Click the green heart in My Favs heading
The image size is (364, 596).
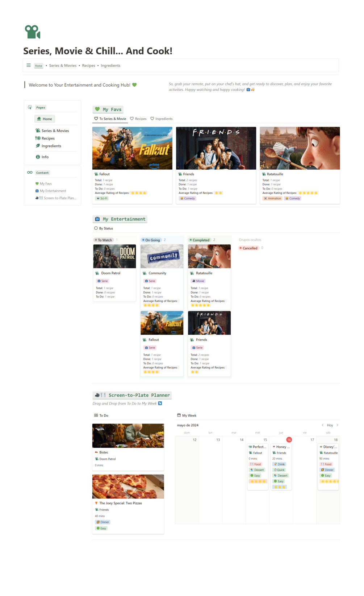(x=97, y=109)
